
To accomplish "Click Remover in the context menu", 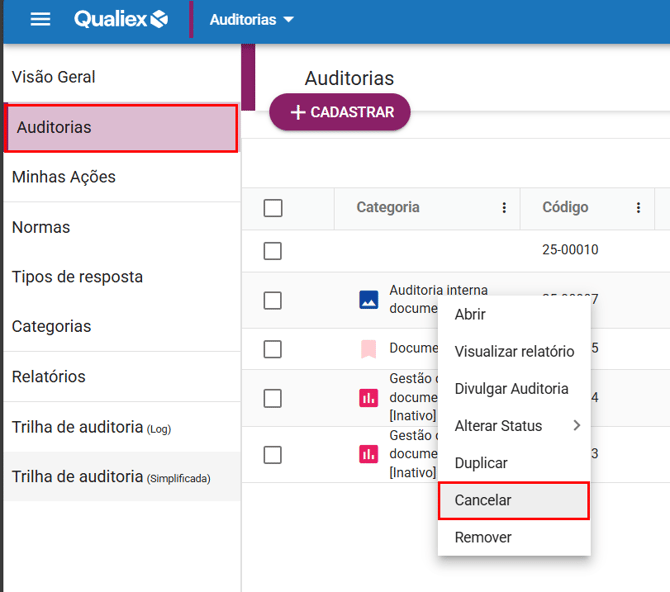I will coord(483,537).
